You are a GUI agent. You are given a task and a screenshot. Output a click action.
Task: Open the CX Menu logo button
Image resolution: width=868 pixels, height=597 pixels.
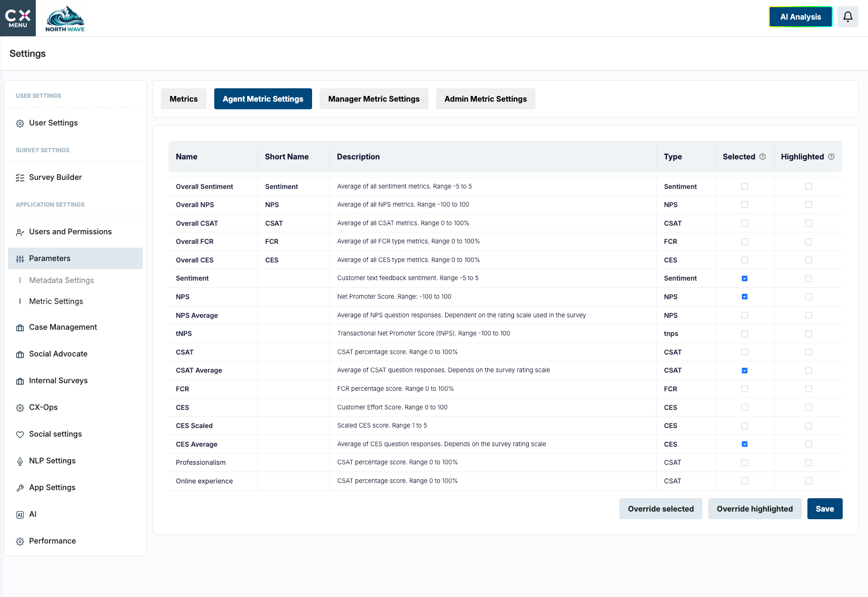pos(18,18)
